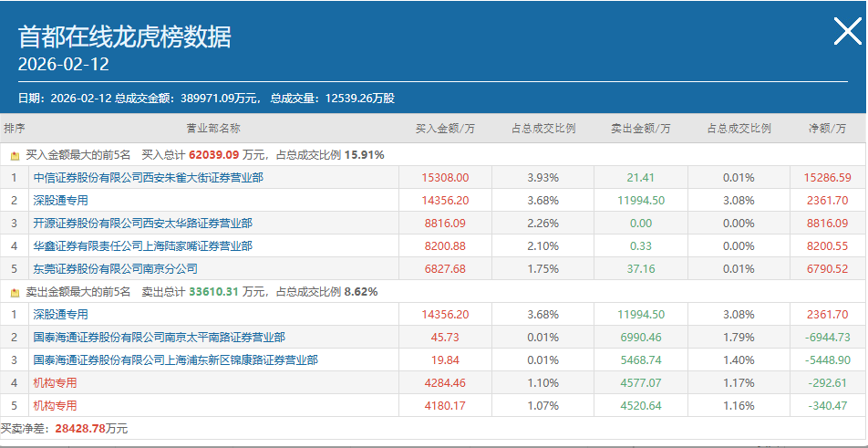The width and height of the screenshot is (868, 448).
Task: Open 国泰海通证券上海浦东新区锦康路证券营业部 link
Action: pos(175,359)
